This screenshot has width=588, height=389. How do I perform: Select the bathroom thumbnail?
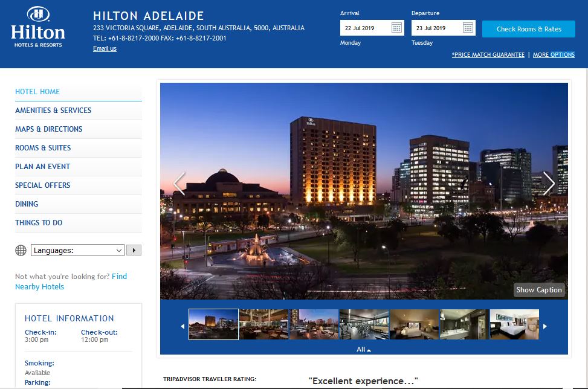464,324
